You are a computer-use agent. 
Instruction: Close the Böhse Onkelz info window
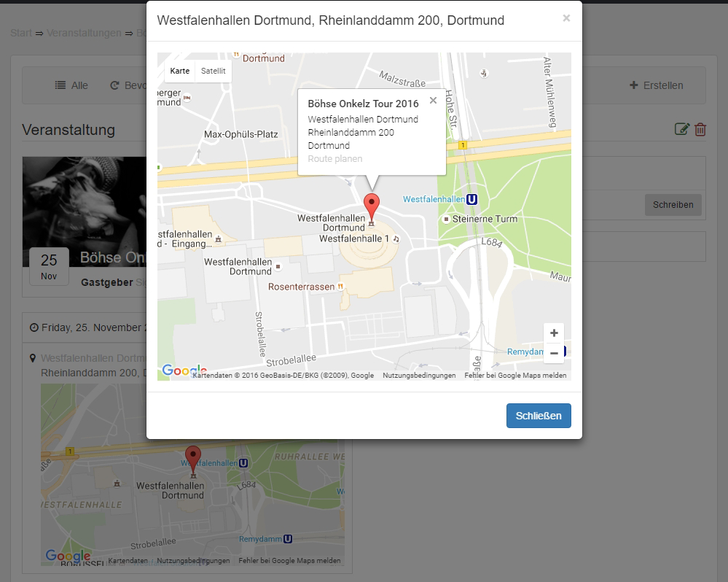pos(433,101)
